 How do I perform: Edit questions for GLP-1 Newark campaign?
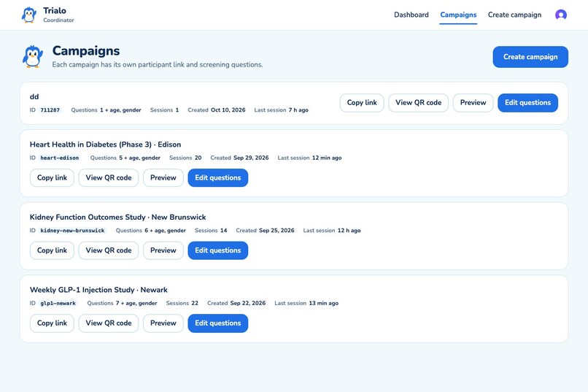(218, 323)
